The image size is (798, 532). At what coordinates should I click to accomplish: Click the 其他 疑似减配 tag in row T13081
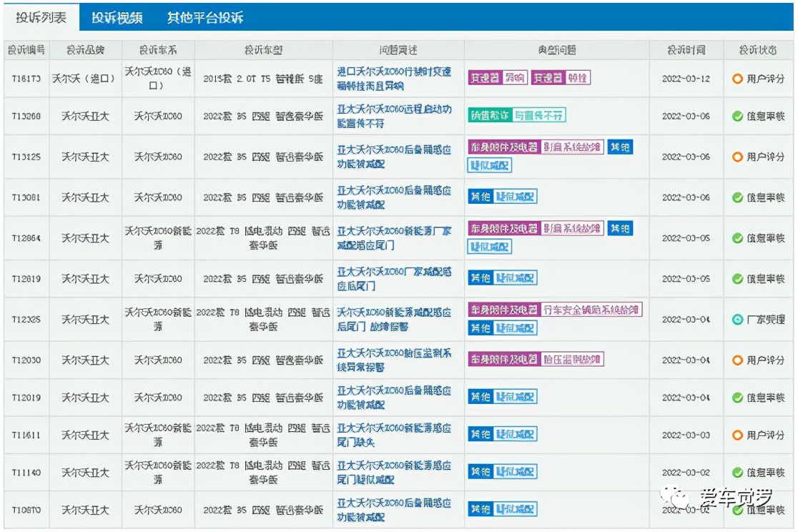coord(502,197)
